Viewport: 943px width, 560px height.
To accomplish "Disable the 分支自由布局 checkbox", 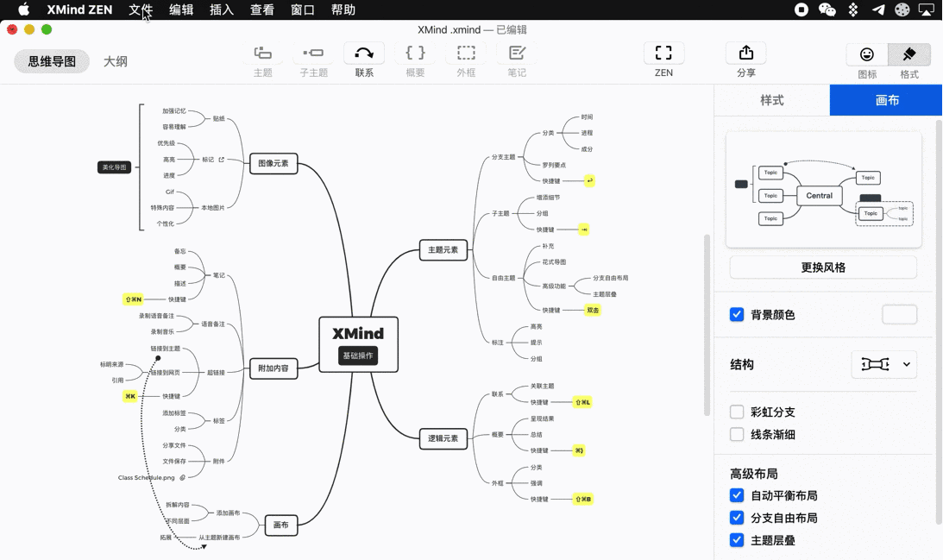I will (737, 518).
